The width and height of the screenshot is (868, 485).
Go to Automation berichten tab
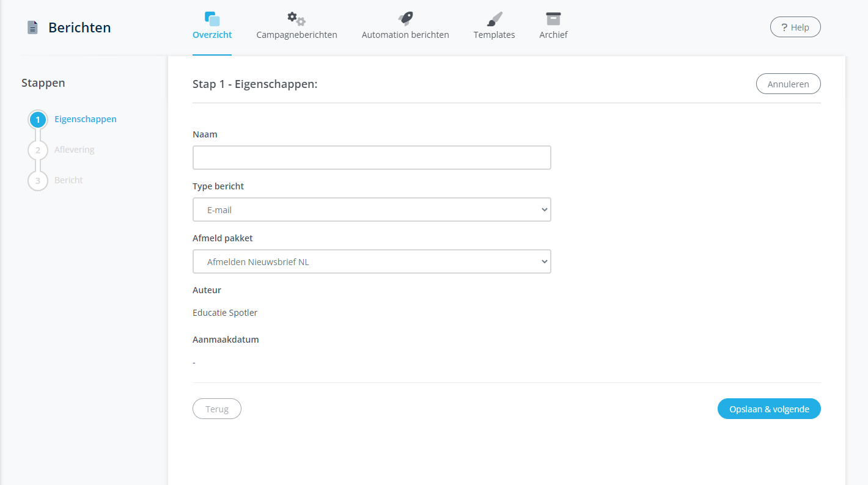[405, 35]
